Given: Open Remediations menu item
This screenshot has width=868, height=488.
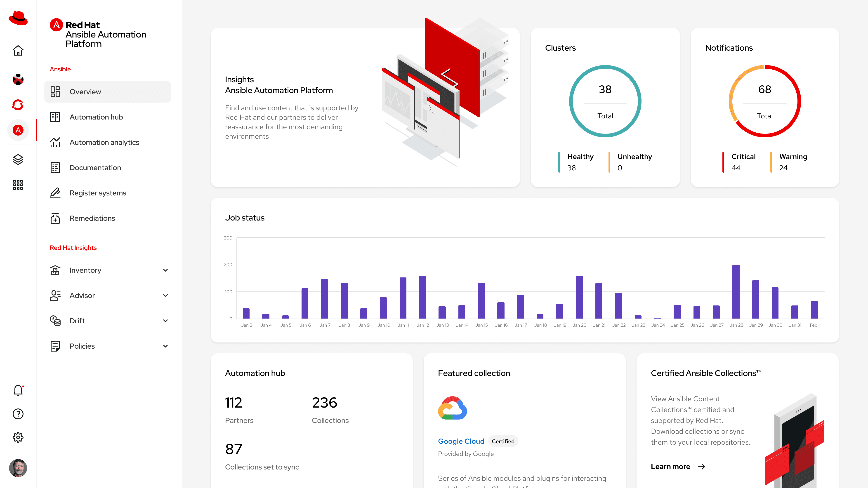Looking at the screenshot, I should tap(108, 218).
